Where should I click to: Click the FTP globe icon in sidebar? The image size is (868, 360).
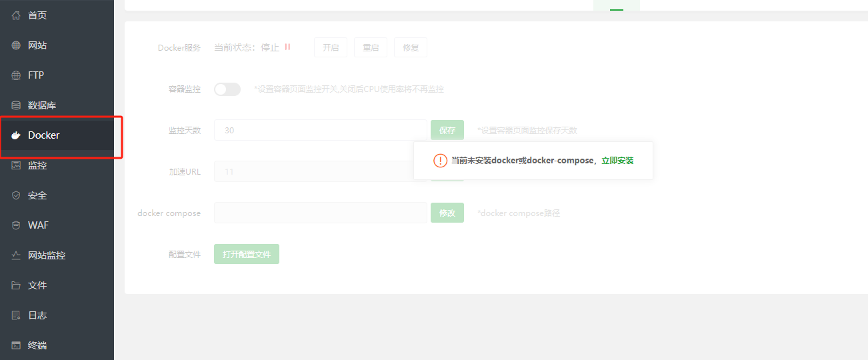point(17,75)
